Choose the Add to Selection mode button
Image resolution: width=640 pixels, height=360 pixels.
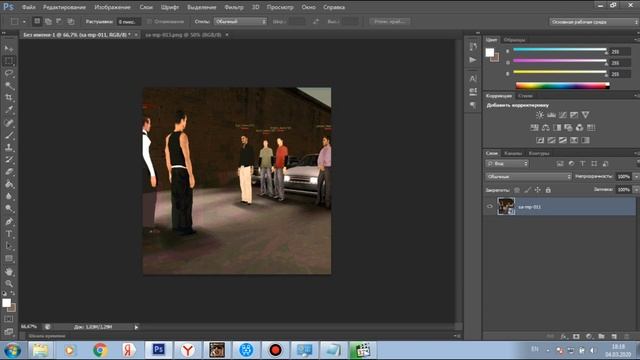(48, 21)
